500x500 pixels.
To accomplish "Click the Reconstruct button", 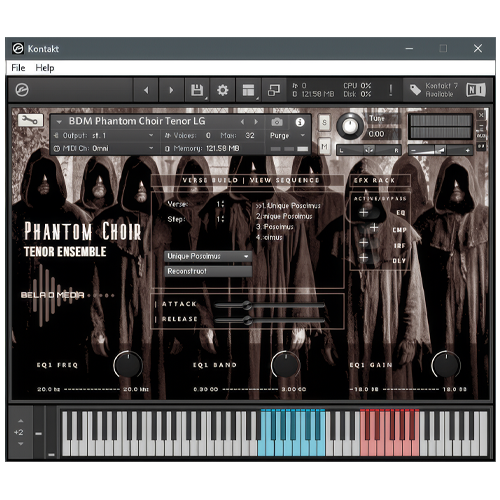I will pyautogui.click(x=208, y=271).
